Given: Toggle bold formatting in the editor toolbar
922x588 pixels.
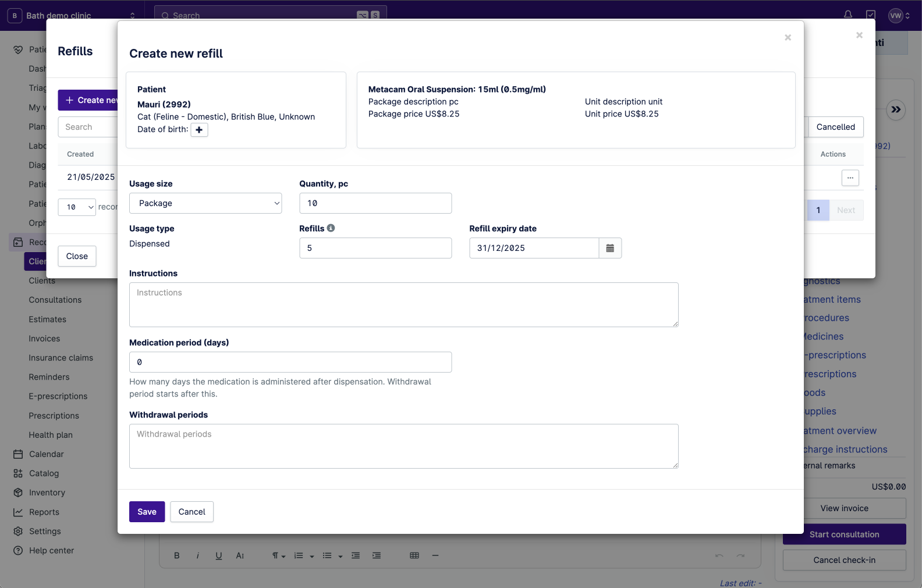Looking at the screenshot, I should click(177, 555).
